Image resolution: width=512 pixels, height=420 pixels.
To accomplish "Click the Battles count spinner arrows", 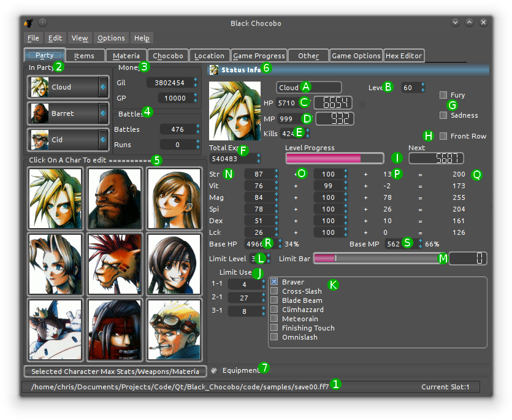I will (197, 129).
